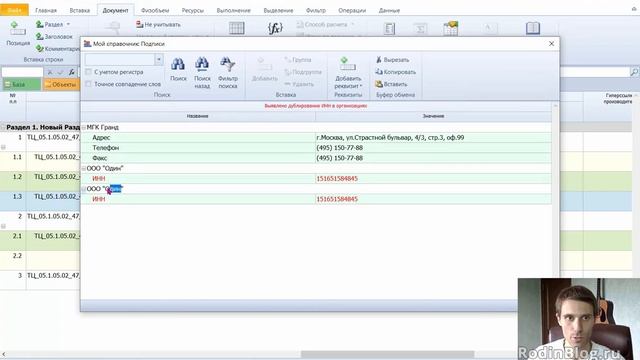Viewport: 640px width, 360px height.
Task: Click the Вставить clipboard icon
Action: (x=379, y=84)
